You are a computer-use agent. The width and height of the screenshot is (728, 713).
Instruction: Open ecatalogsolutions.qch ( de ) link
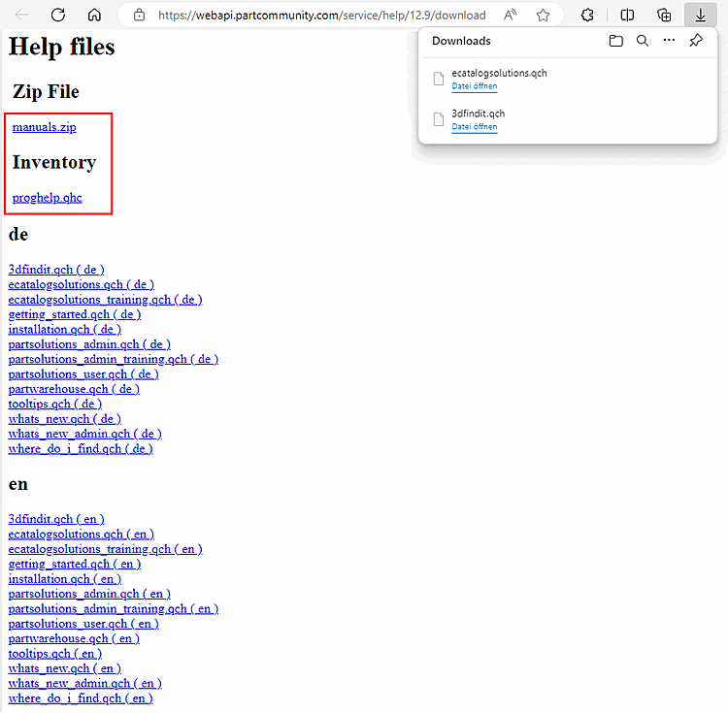click(x=82, y=284)
